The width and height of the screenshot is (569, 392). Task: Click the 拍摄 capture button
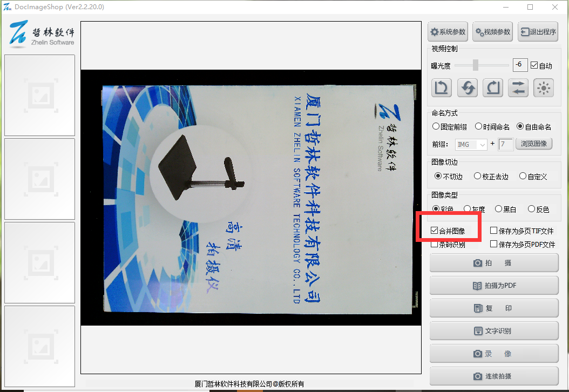point(494,263)
